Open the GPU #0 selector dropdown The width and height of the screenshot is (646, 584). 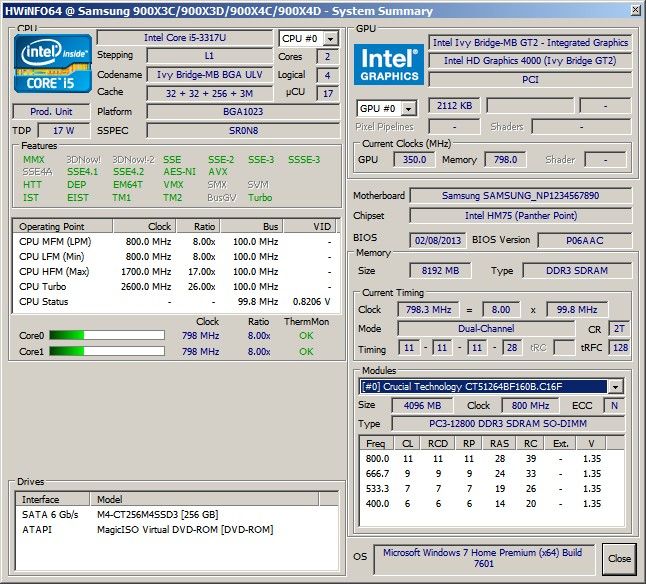tap(408, 109)
